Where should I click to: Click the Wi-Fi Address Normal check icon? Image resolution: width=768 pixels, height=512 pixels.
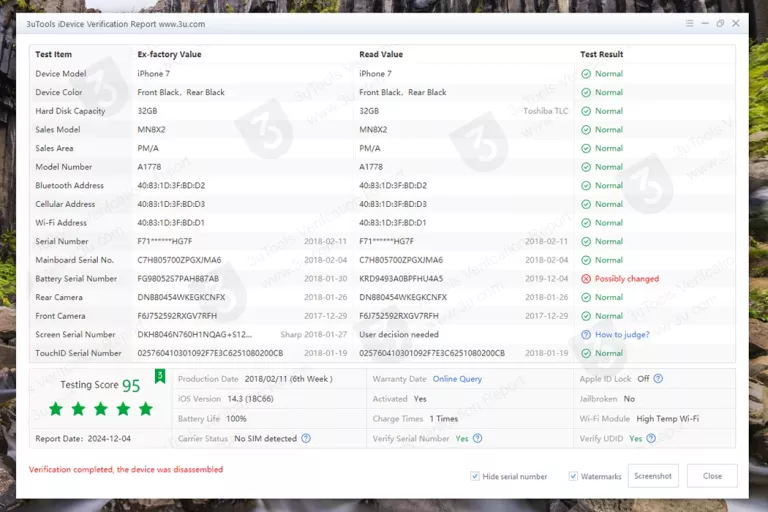click(x=586, y=223)
